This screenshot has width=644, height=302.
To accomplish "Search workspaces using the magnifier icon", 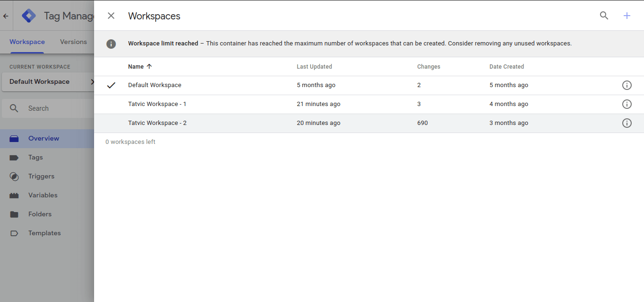I will [x=604, y=16].
